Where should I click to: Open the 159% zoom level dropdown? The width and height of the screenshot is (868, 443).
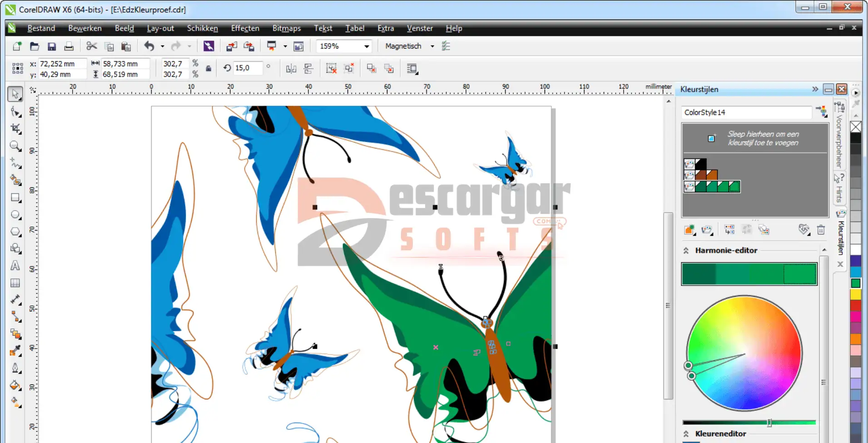pyautogui.click(x=366, y=46)
